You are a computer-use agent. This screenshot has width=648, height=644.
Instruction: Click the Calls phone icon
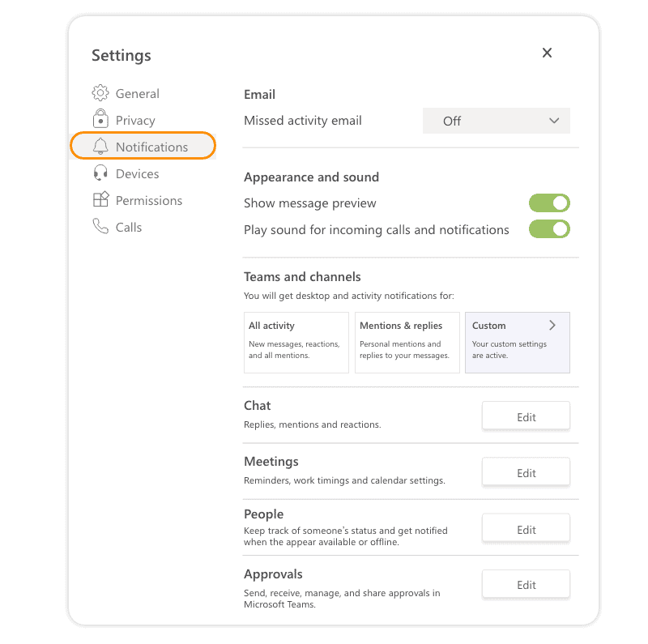click(100, 226)
